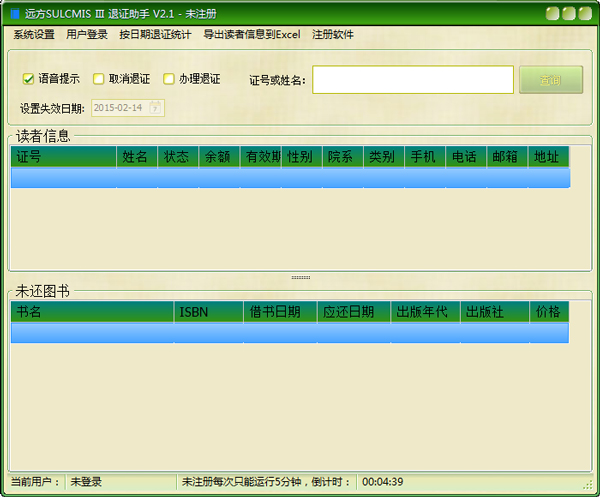Click the 邮箱 column header
This screenshot has width=600, height=497.
pyautogui.click(x=508, y=157)
